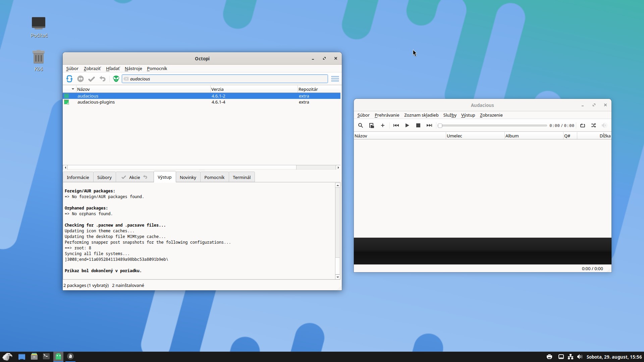Switch to the Novinky tab
644x362 pixels.
pos(188,177)
